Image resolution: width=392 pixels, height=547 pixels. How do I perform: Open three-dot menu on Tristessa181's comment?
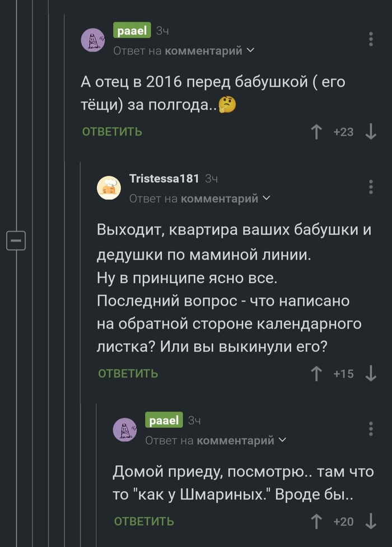(371, 187)
